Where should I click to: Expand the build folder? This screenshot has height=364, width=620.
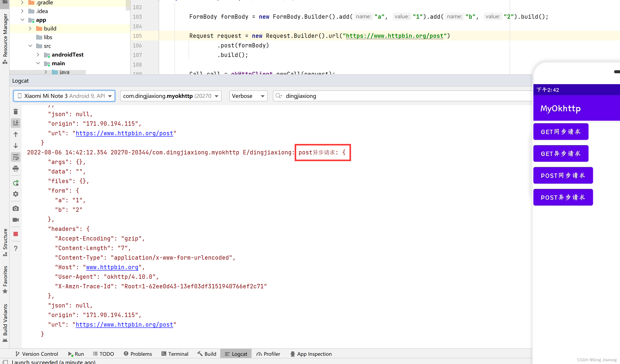pos(30,28)
